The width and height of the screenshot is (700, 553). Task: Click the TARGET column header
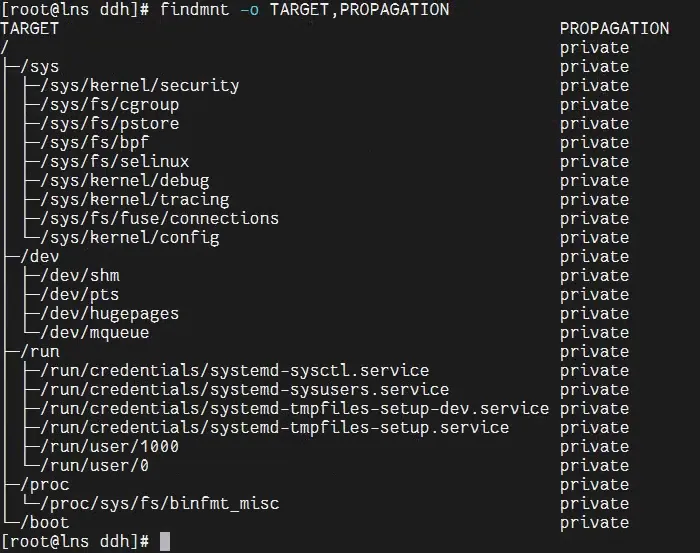pyautogui.click(x=30, y=29)
